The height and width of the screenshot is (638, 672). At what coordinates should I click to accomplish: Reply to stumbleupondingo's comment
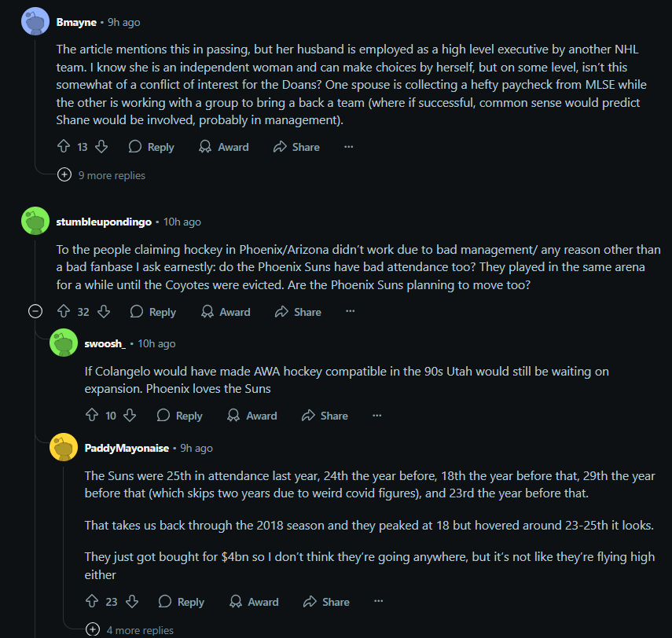(x=152, y=312)
